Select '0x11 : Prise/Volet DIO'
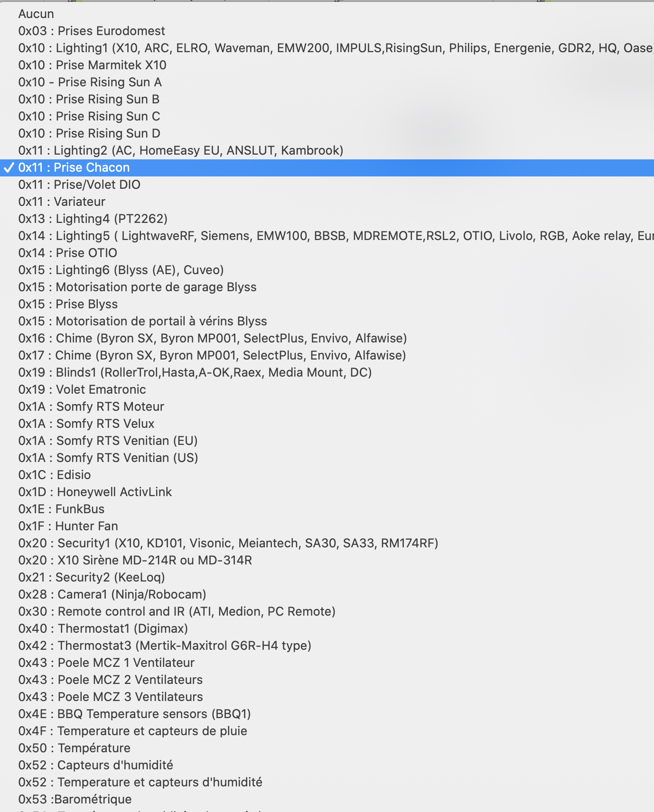 coord(327,185)
